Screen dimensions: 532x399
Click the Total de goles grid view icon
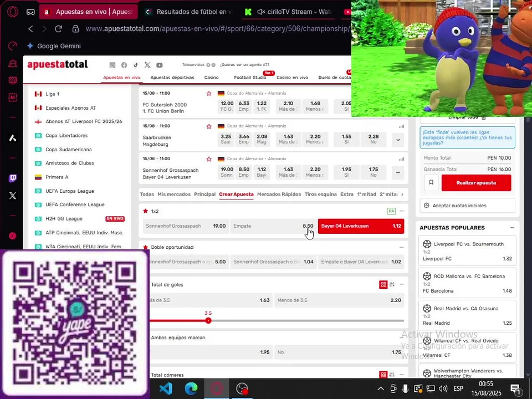tap(383, 284)
